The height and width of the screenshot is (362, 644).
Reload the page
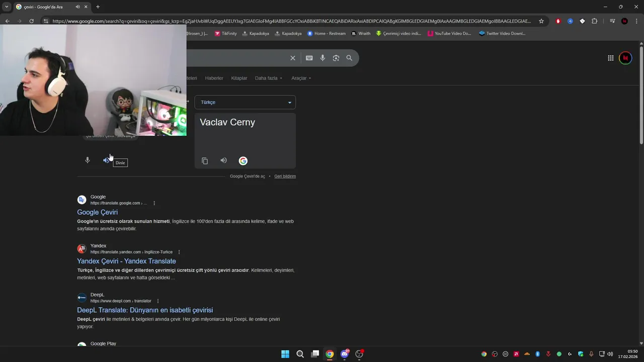(x=31, y=21)
